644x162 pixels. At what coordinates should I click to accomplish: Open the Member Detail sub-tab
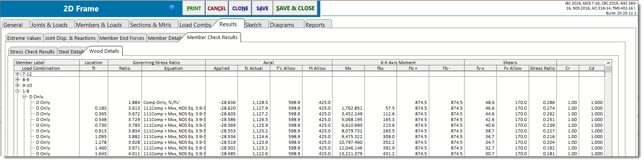pyautogui.click(x=164, y=38)
